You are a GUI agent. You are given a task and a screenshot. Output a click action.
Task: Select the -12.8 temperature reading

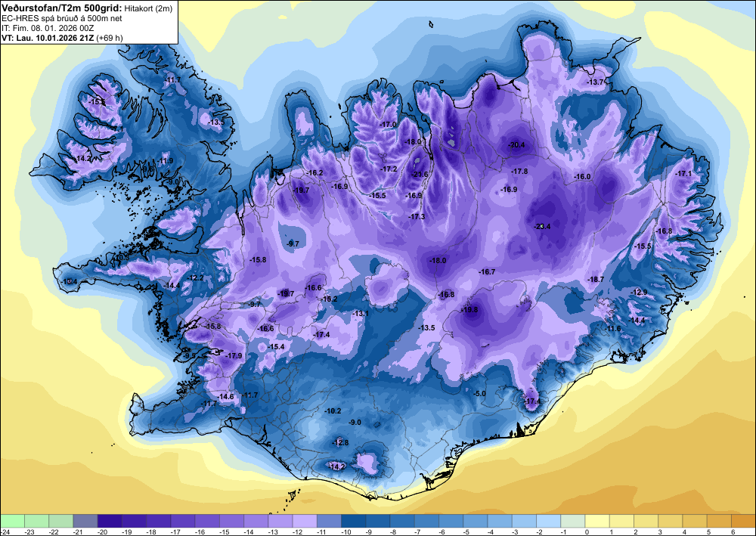coord(340,443)
